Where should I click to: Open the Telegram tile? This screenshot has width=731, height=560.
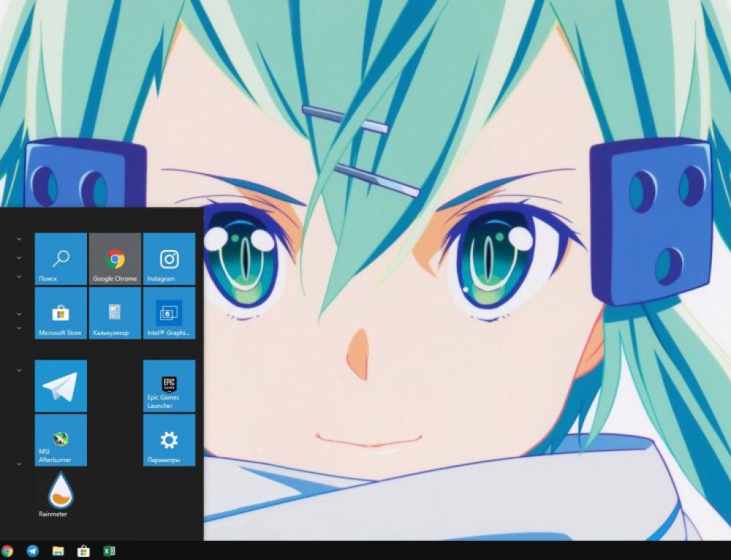point(60,385)
